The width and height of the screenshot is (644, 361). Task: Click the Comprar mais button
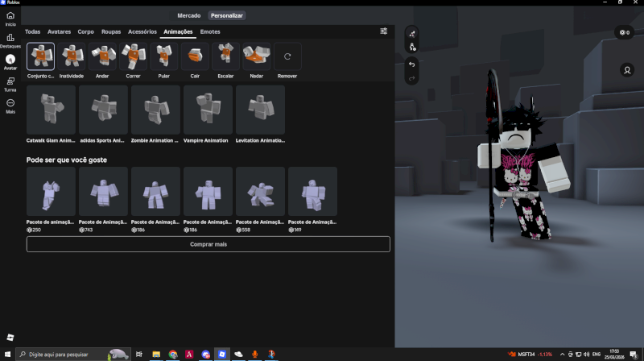208,243
